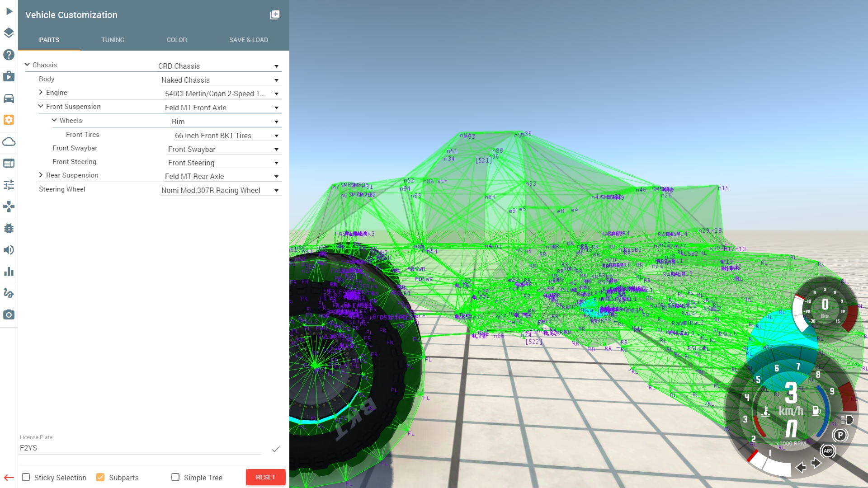This screenshot has height=488, width=868.
Task: Switch to the TUNING tab
Action: 113,40
